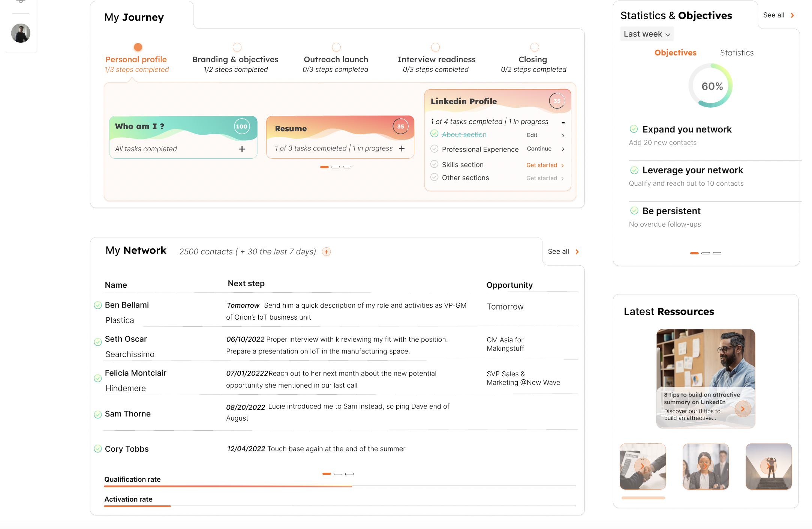This screenshot has width=812, height=529.
Task: Click the See all arrow in My Network
Action: click(x=577, y=252)
